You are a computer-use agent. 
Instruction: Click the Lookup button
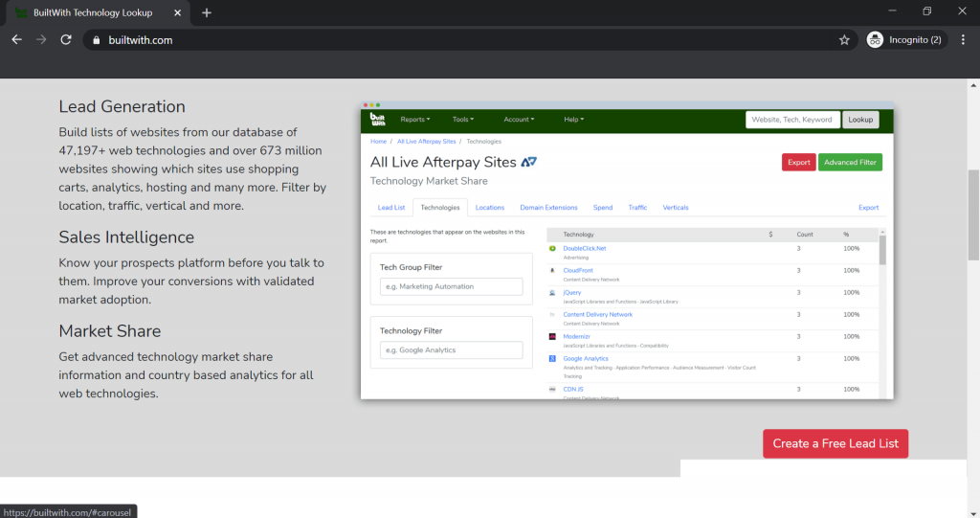860,120
